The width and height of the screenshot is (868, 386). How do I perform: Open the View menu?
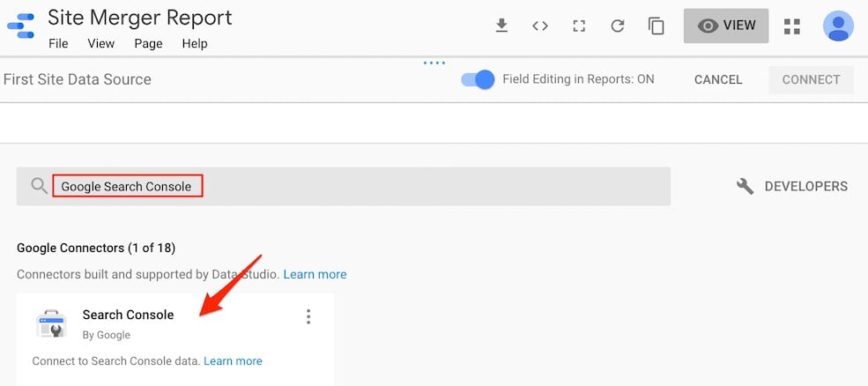coord(100,43)
